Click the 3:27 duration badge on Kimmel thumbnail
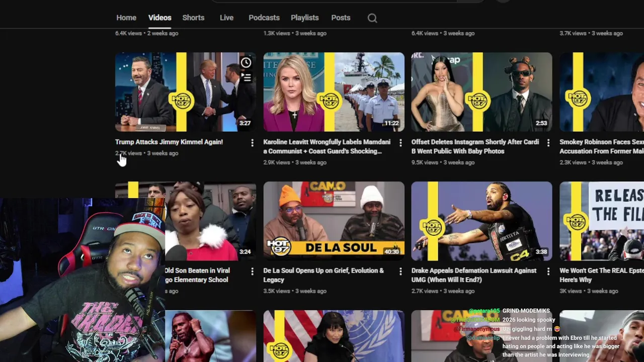This screenshot has height=362, width=644. pyautogui.click(x=245, y=123)
